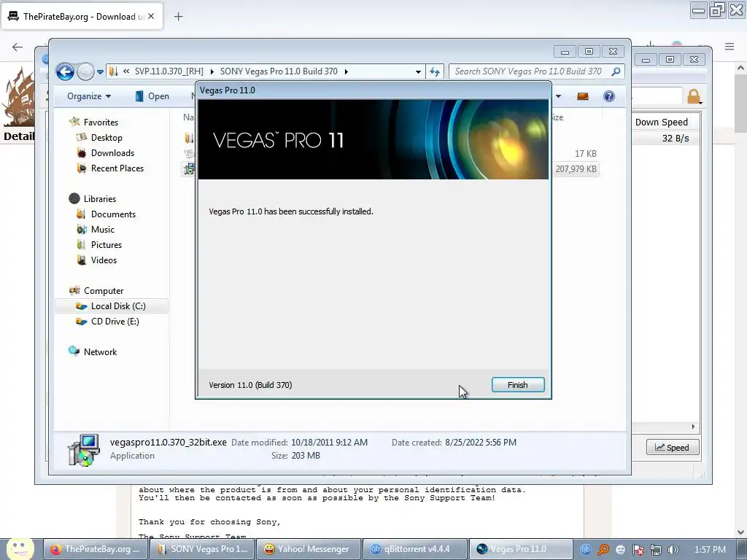Click the 207,979 KB file size cell
This screenshot has width=747, height=560.
(576, 169)
